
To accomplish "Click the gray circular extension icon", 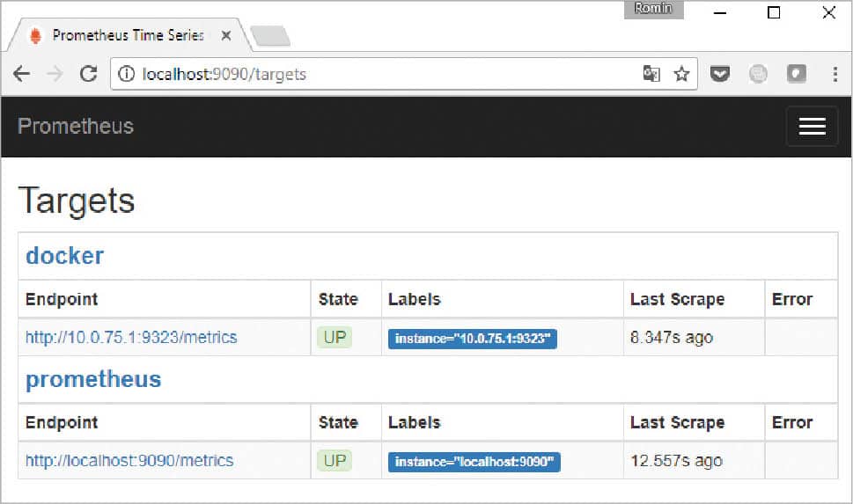I will click(x=758, y=75).
